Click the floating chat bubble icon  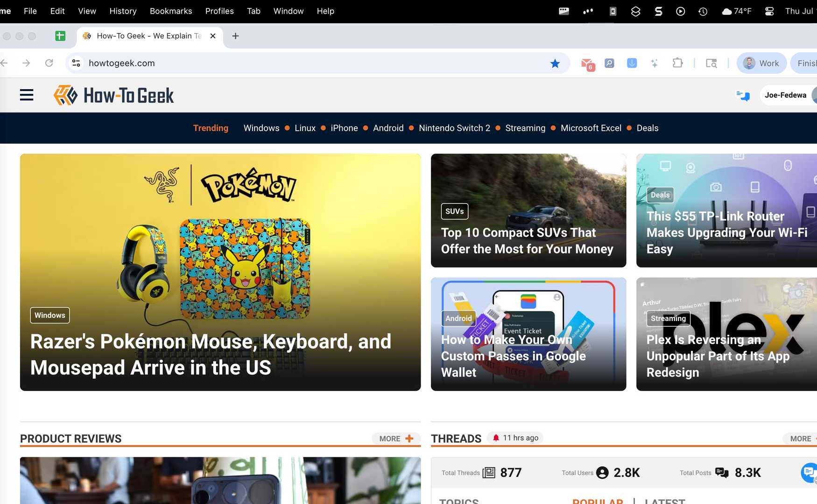click(x=810, y=473)
